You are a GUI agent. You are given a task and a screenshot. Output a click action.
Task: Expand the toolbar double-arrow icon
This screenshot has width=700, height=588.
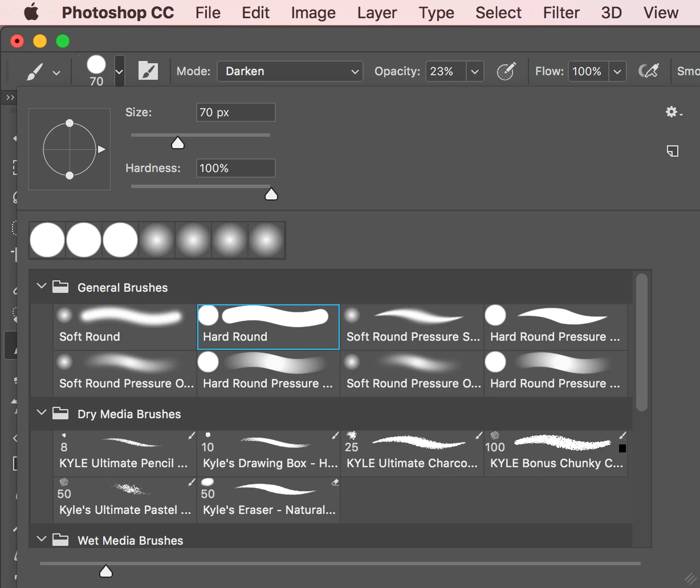10,98
